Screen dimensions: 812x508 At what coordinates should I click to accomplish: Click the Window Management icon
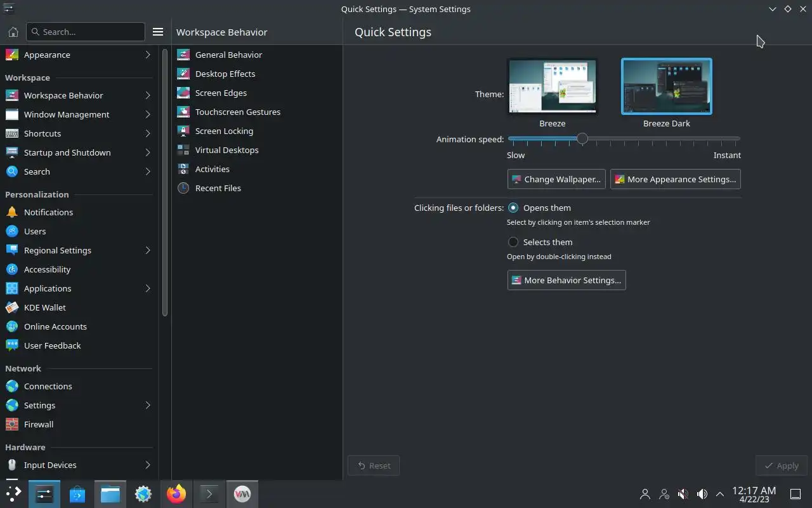click(x=11, y=114)
